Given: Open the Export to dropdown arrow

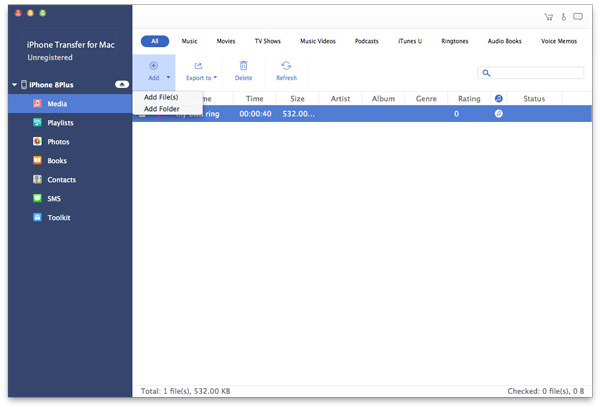Looking at the screenshot, I should (x=215, y=77).
